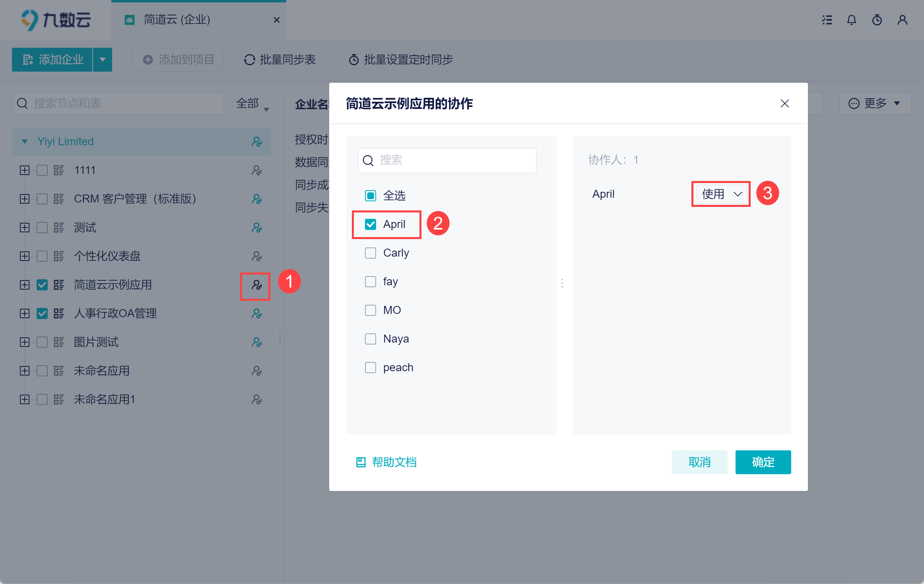Click collaboration icon for 人事行政OA管理
The width and height of the screenshot is (924, 584).
click(x=256, y=313)
